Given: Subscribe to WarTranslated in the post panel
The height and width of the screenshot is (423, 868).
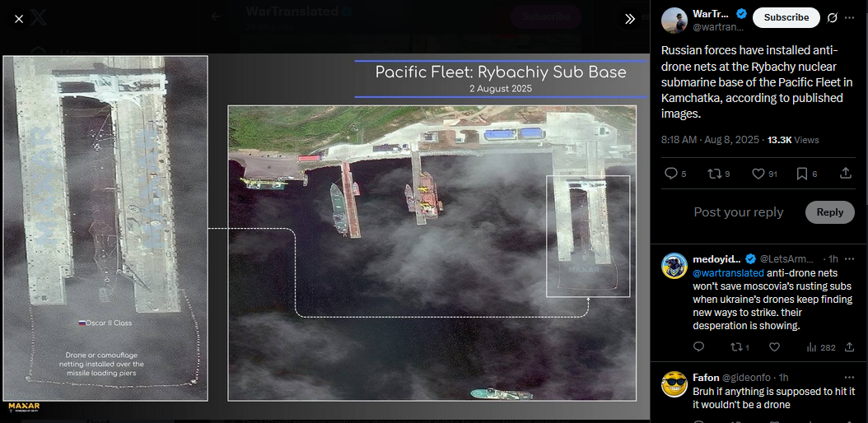Looking at the screenshot, I should click(786, 18).
